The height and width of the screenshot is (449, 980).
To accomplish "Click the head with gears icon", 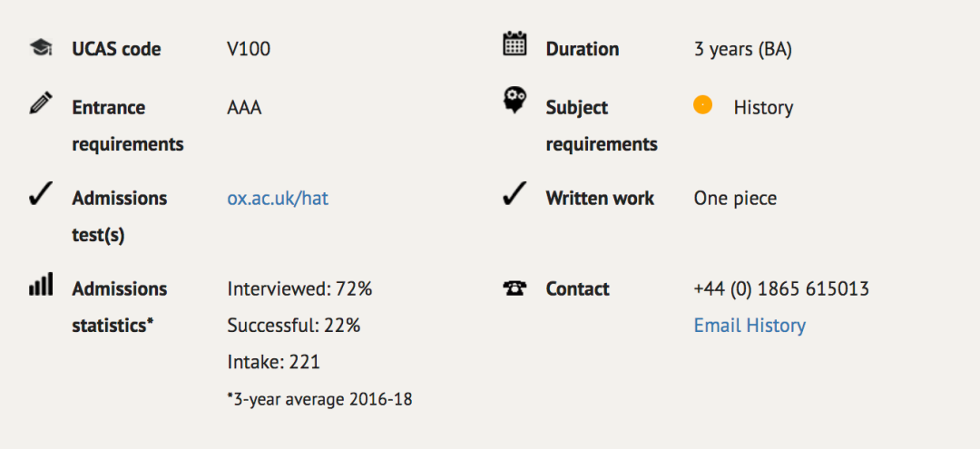I will 515,101.
